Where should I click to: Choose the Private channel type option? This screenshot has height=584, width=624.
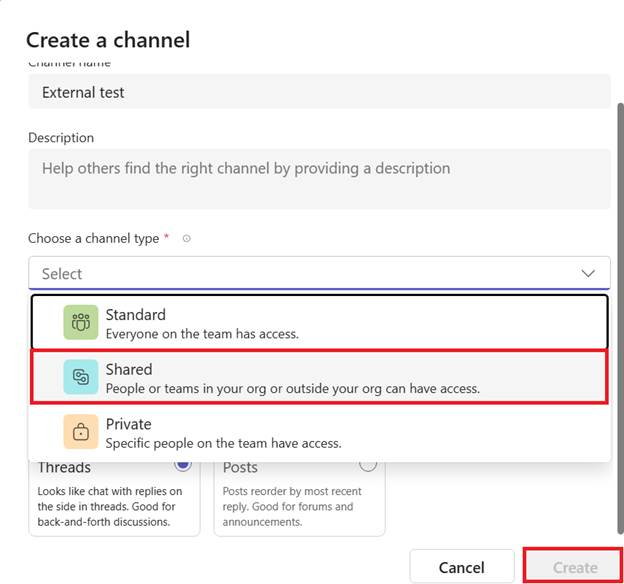coord(319,433)
